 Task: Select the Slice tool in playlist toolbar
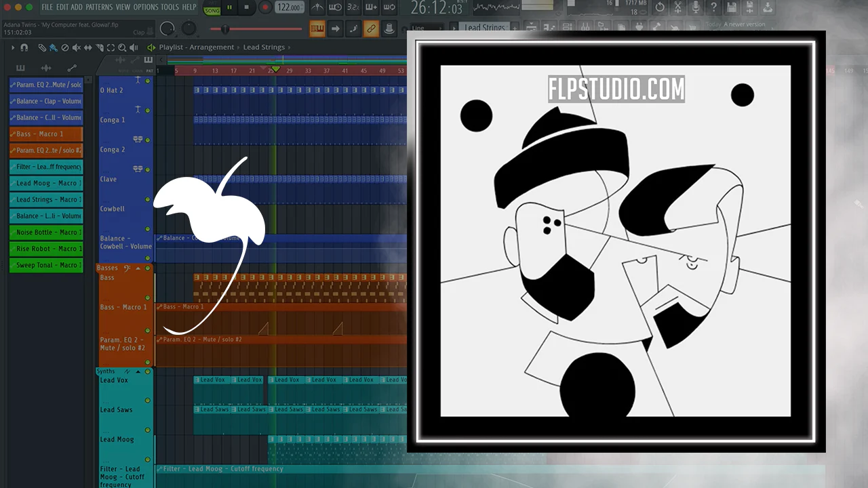point(99,47)
